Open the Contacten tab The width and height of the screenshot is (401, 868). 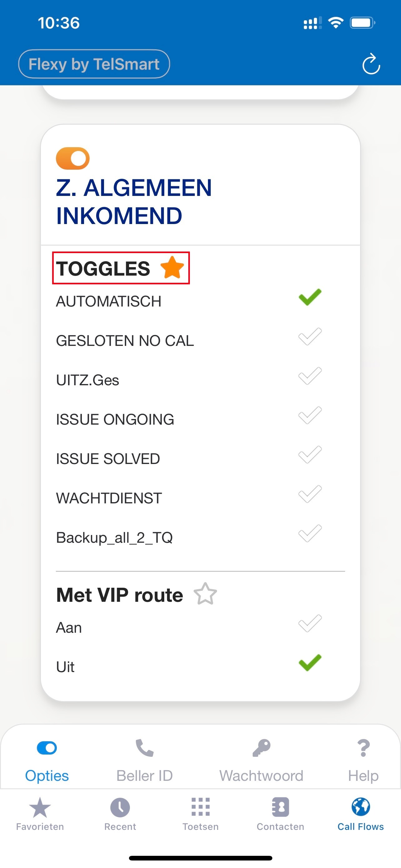click(x=280, y=813)
